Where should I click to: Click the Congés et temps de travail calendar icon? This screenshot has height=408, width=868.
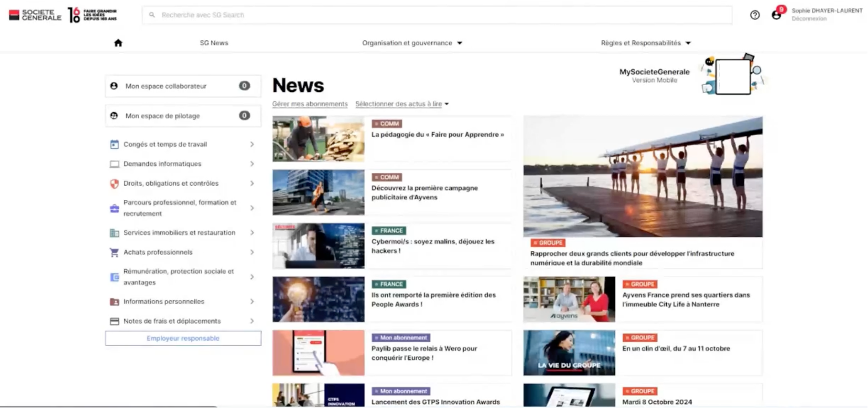[114, 145]
